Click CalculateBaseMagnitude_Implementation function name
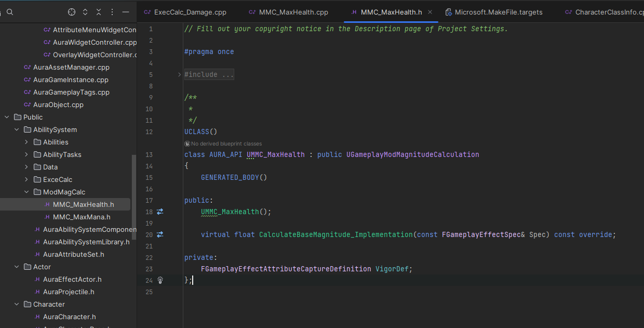 [336, 234]
